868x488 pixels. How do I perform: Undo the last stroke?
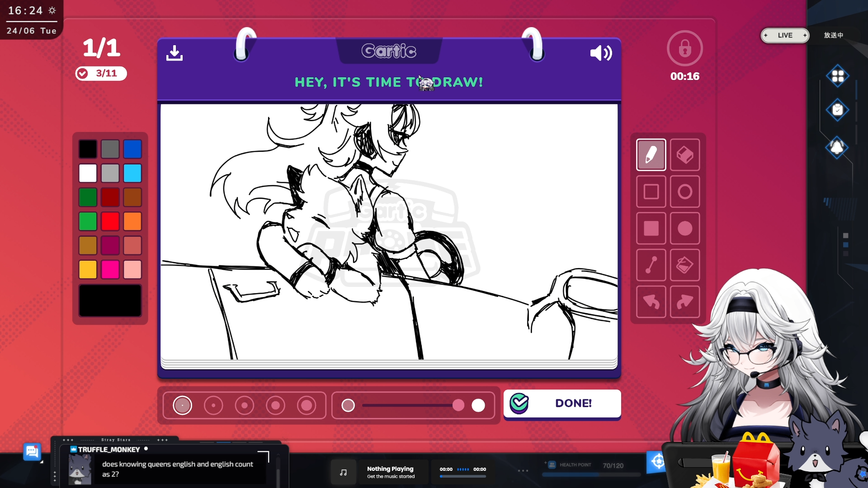click(x=651, y=301)
